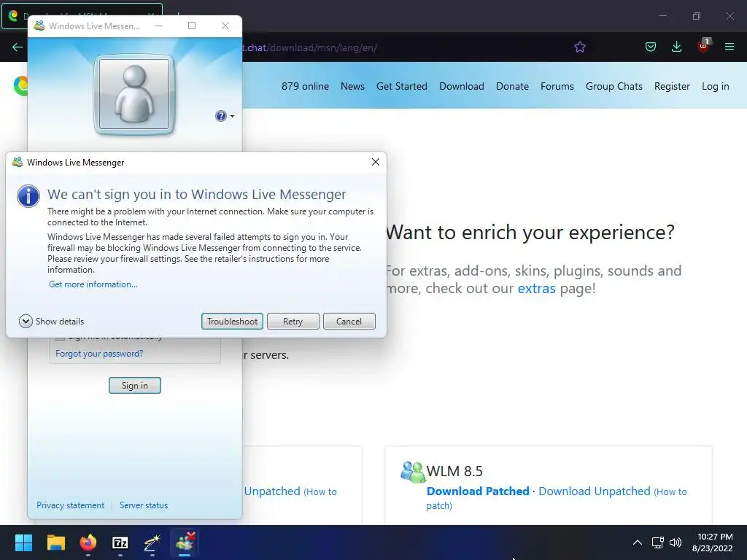Switch to Firefox in the taskbar
Viewport: 747px width, 560px height.
[88, 542]
